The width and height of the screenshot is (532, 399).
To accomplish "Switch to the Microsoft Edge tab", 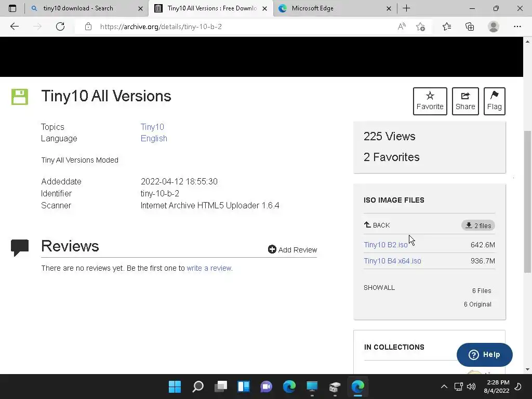I will click(x=312, y=8).
